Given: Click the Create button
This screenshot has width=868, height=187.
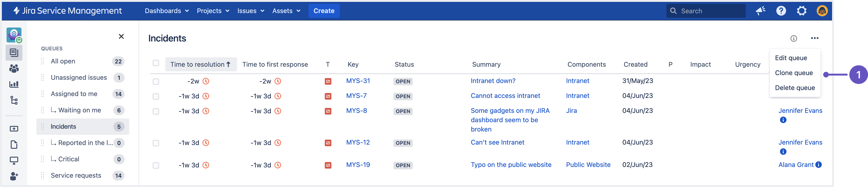Looking at the screenshot, I should tap(324, 11).
